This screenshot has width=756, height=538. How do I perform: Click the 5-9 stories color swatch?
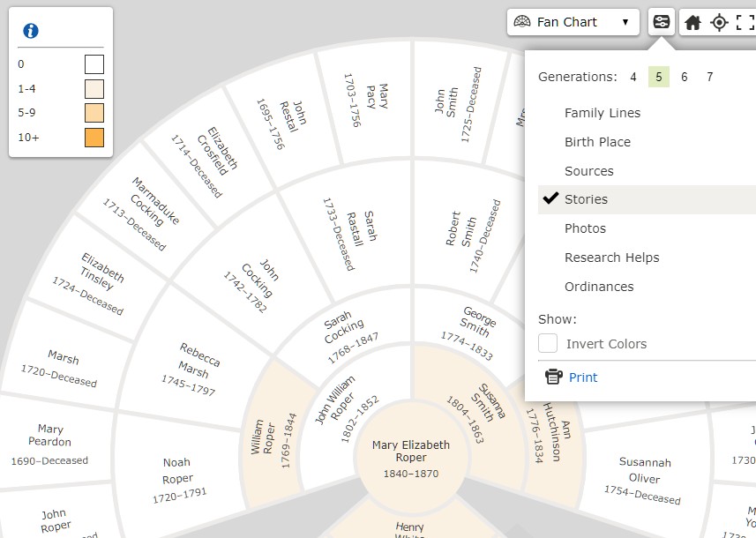click(94, 113)
